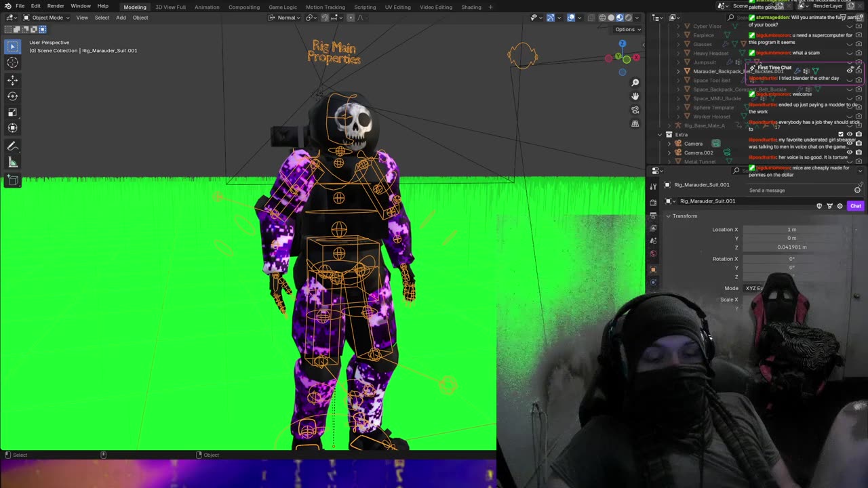Select the Select Box tool

click(x=12, y=46)
